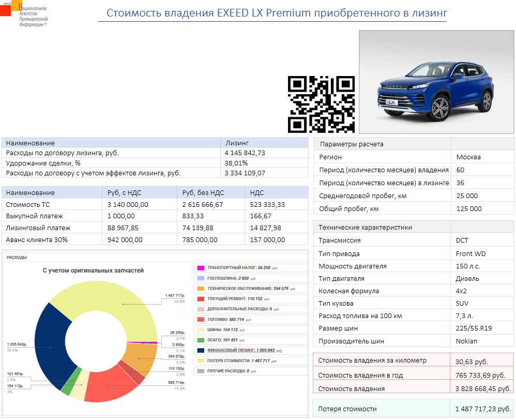
Task: Click the chart label 585 714р.
Action: pyautogui.click(x=176, y=382)
